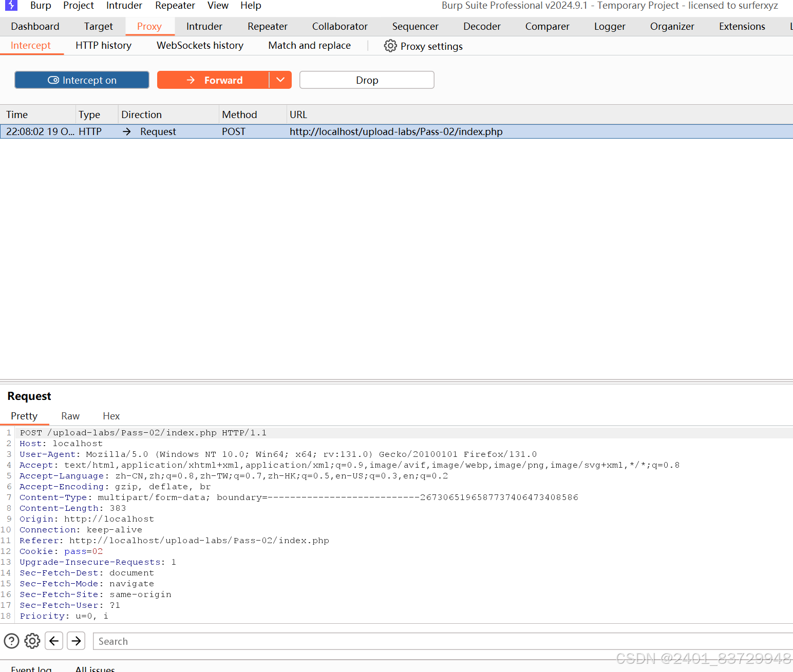Click the Connection: keep-alive line
Screen dimensions: 793x672
pyautogui.click(x=81, y=530)
